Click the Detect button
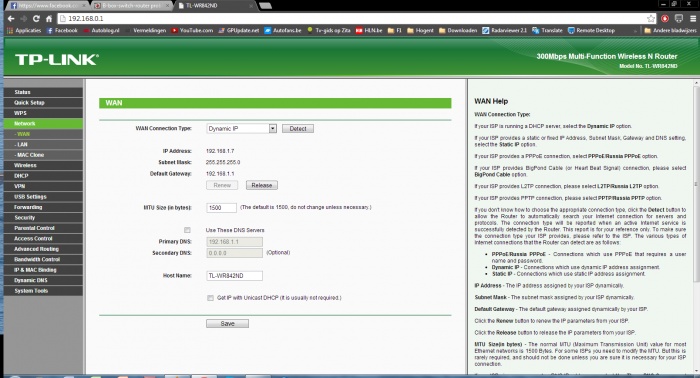The width and height of the screenshot is (700, 378). (298, 129)
